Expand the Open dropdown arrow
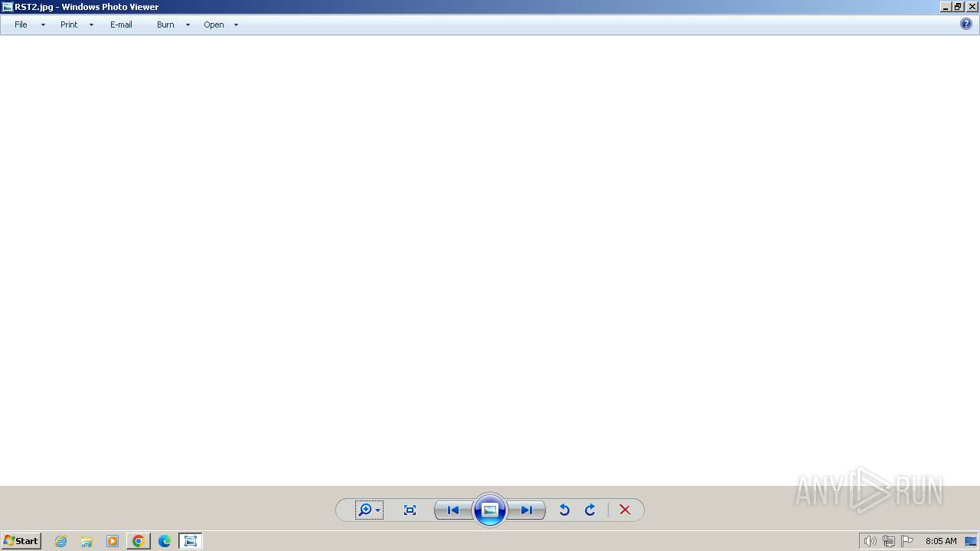The width and height of the screenshot is (980, 551). 236,24
